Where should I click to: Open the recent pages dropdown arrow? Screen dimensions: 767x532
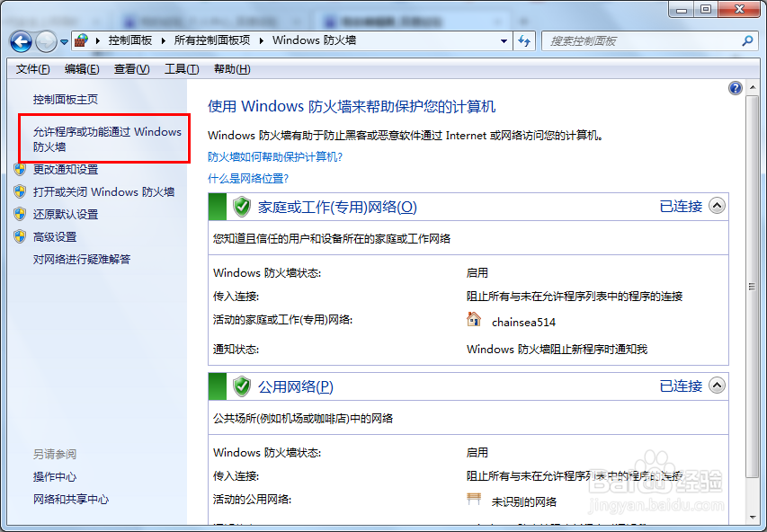click(64, 42)
